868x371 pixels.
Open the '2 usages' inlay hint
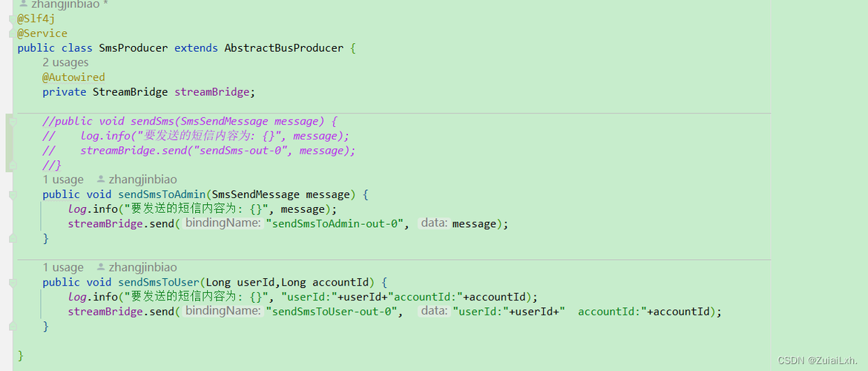[x=65, y=62]
